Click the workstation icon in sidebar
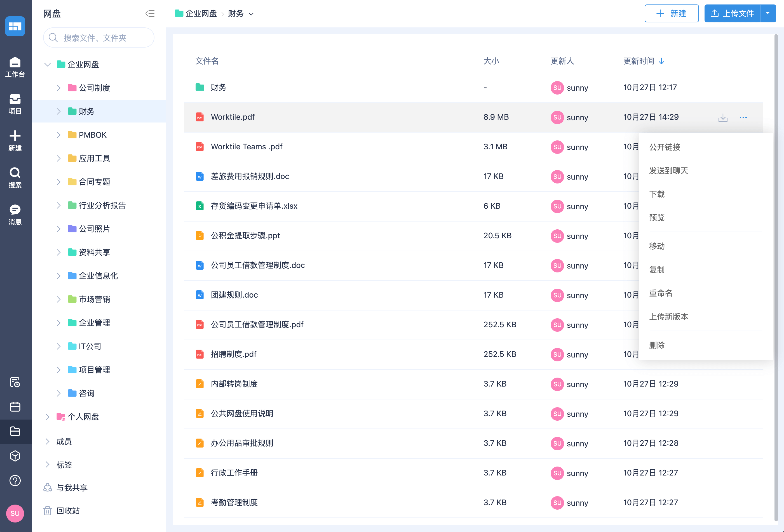Image resolution: width=784 pixels, height=532 pixels. (16, 68)
